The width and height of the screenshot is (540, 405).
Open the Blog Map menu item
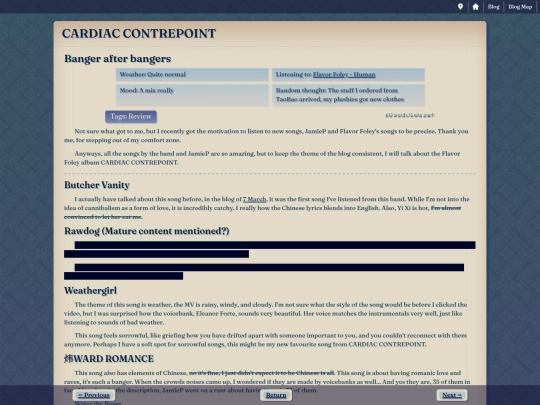pyautogui.click(x=520, y=7)
